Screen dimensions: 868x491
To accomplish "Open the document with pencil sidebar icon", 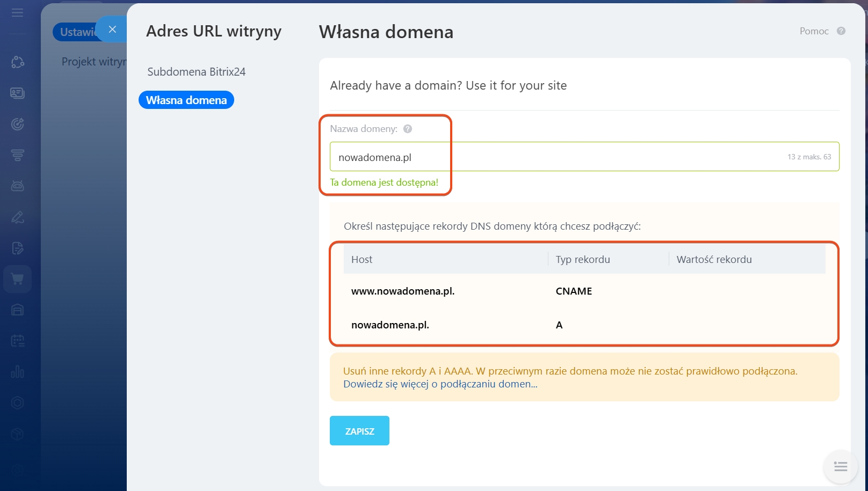I will tap(18, 248).
